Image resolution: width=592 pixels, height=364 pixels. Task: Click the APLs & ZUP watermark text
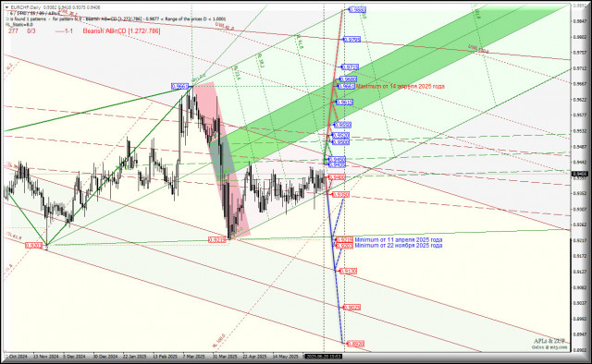tap(549, 341)
